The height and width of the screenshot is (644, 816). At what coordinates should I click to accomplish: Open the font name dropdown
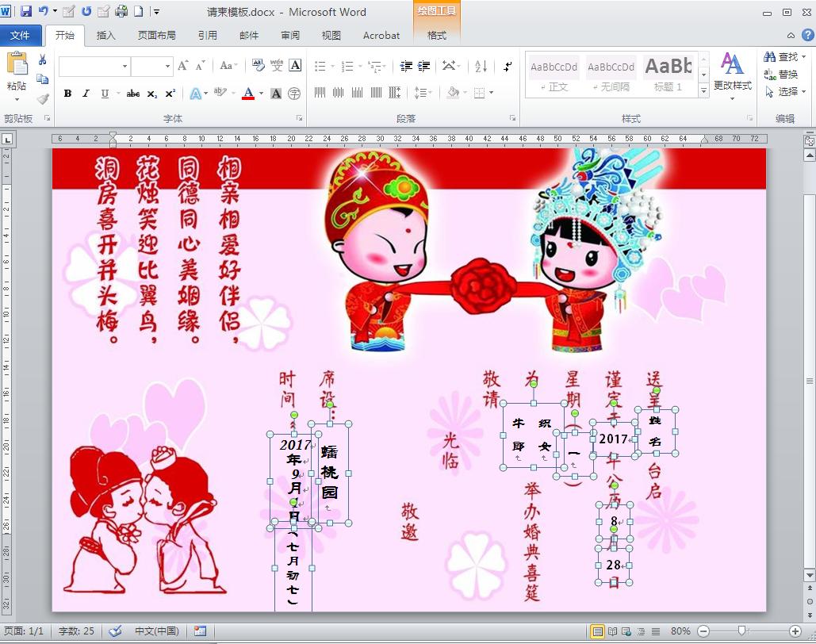point(125,67)
